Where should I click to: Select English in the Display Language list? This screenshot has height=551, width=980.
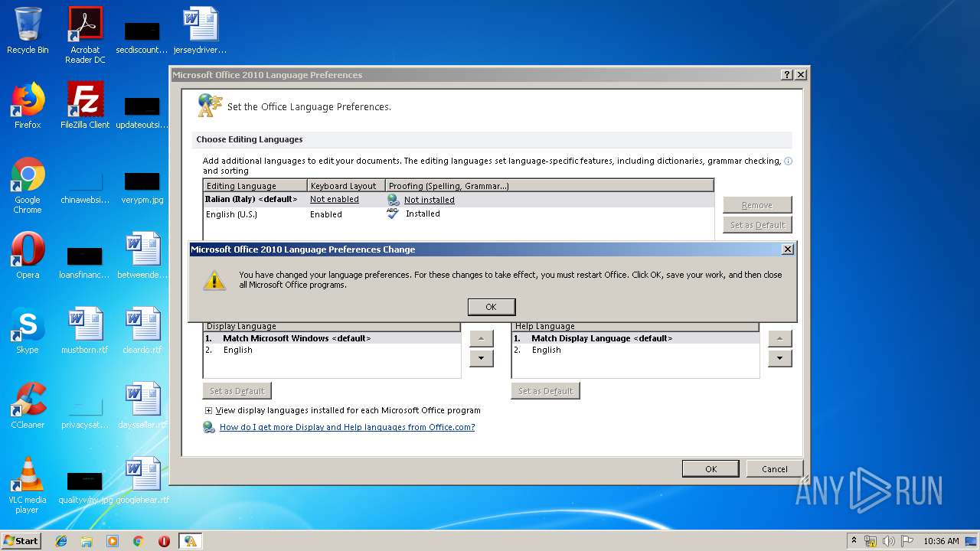point(332,350)
